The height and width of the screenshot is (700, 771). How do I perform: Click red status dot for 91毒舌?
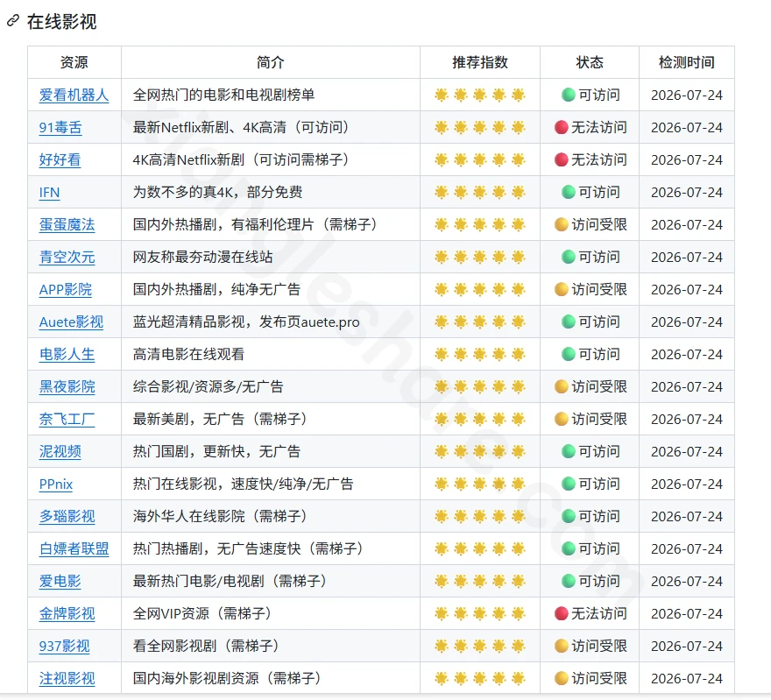(x=562, y=127)
